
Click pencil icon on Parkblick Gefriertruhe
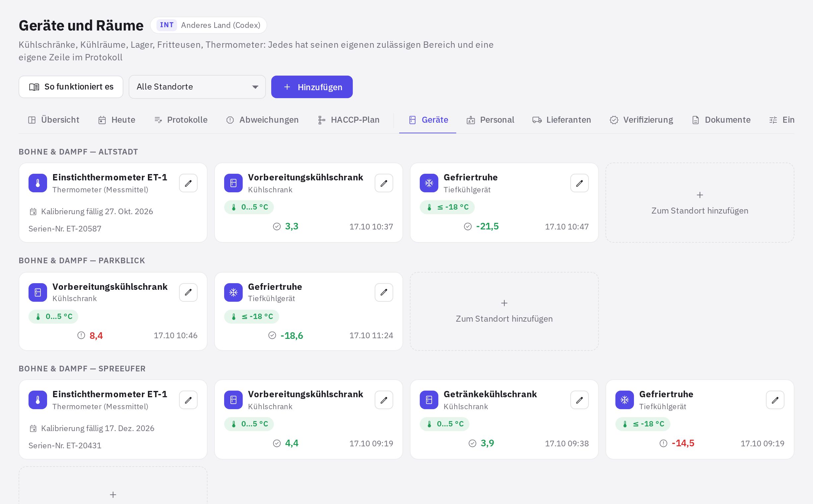(384, 292)
